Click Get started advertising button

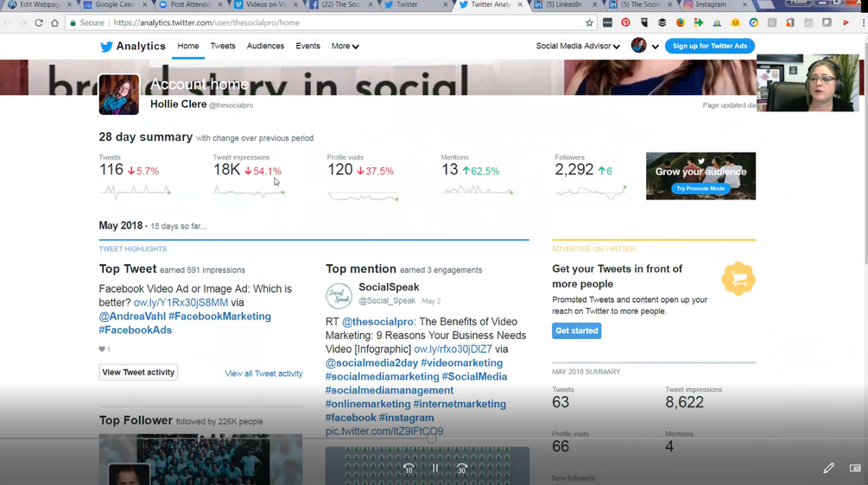(x=576, y=331)
